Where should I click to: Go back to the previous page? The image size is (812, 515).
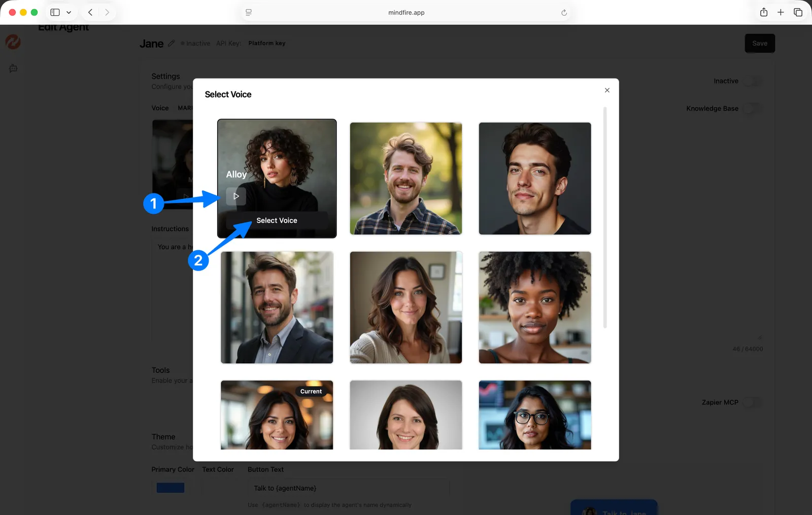pos(90,13)
